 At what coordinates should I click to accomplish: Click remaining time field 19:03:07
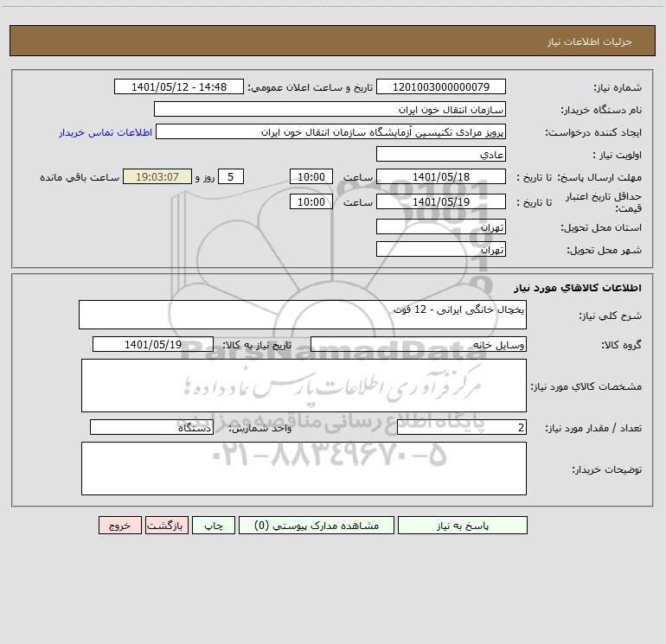coord(157,176)
